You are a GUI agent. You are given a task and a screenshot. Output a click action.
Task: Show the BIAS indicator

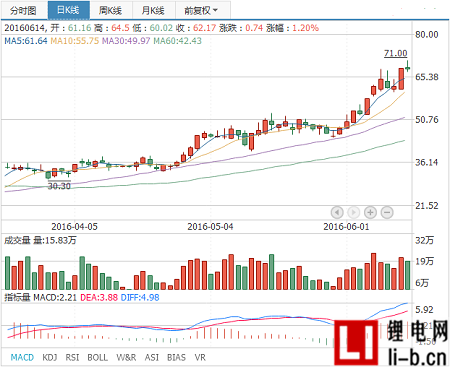(x=176, y=357)
